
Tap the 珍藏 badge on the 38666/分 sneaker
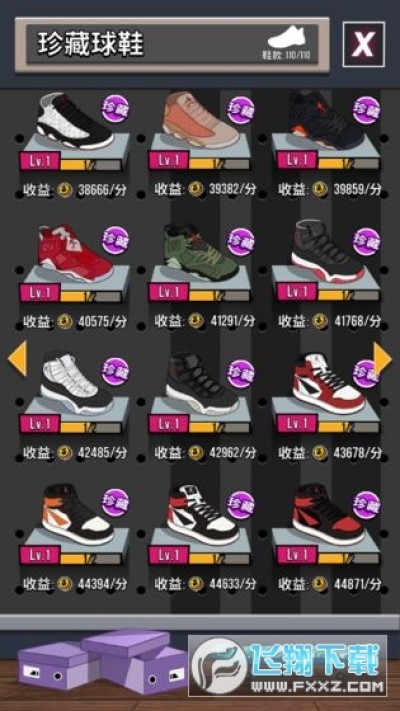tap(115, 109)
